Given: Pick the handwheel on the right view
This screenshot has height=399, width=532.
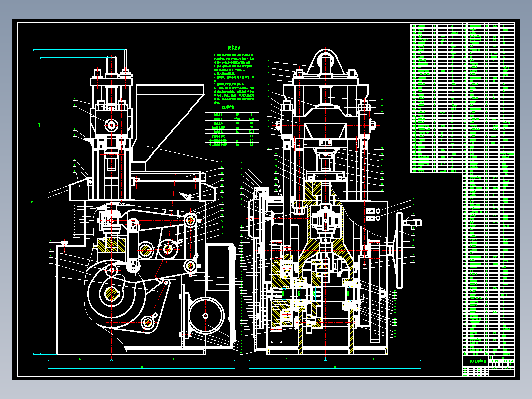Looking at the screenshot, I should (399, 250).
